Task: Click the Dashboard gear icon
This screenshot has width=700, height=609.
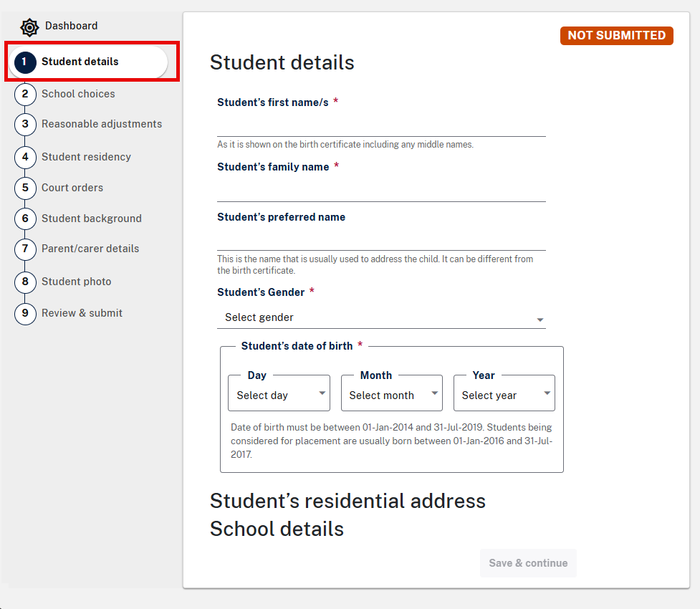Action: pos(29,27)
